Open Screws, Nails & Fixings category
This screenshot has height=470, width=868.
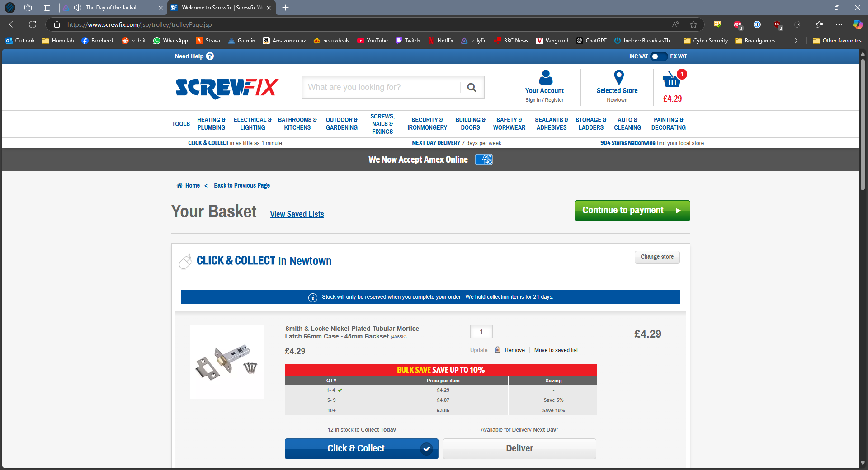click(x=382, y=124)
